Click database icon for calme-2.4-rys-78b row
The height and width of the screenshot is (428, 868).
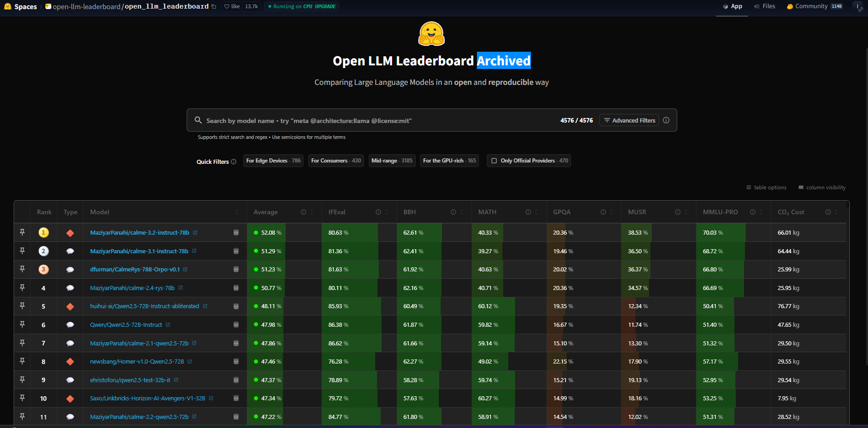click(236, 288)
